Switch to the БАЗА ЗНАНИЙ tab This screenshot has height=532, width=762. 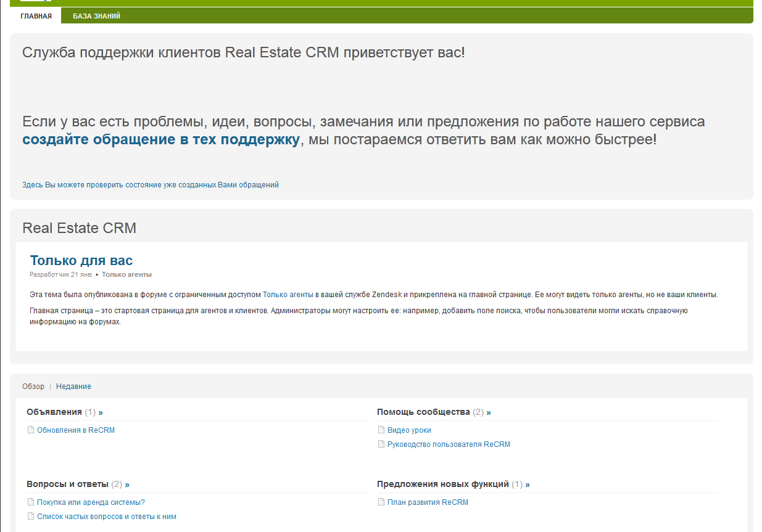[96, 16]
